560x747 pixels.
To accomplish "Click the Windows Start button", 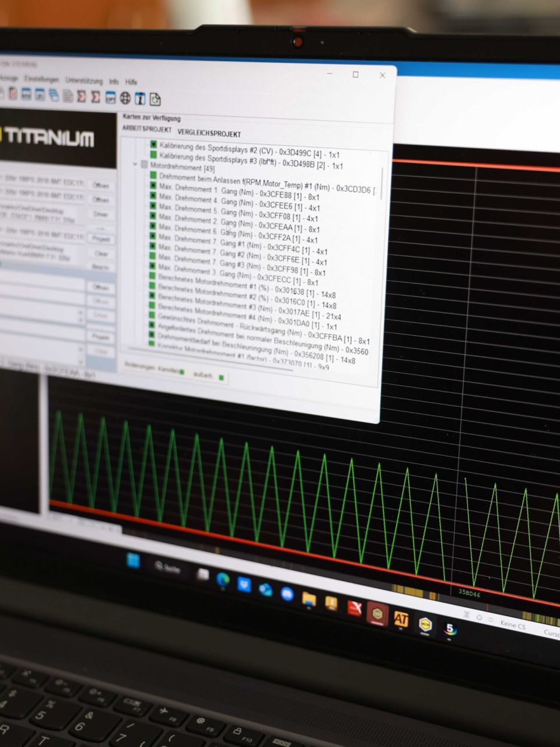I will point(134,560).
